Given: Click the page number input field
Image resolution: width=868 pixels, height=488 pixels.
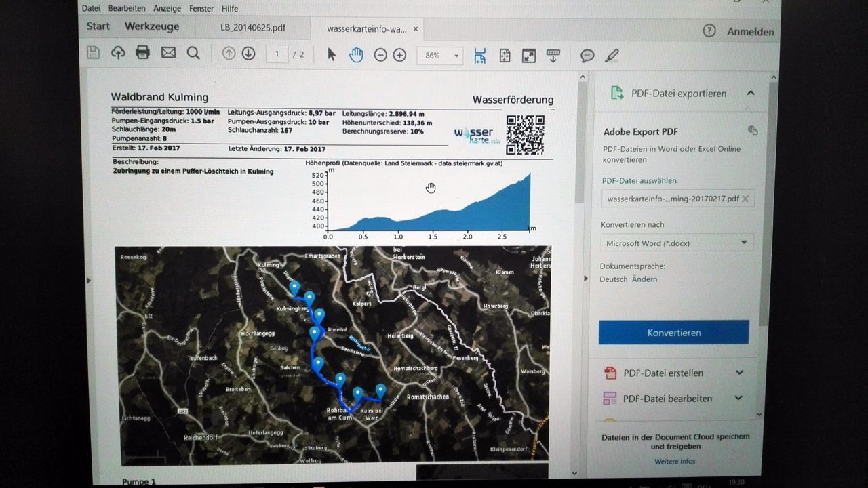Looking at the screenshot, I should coord(277,54).
